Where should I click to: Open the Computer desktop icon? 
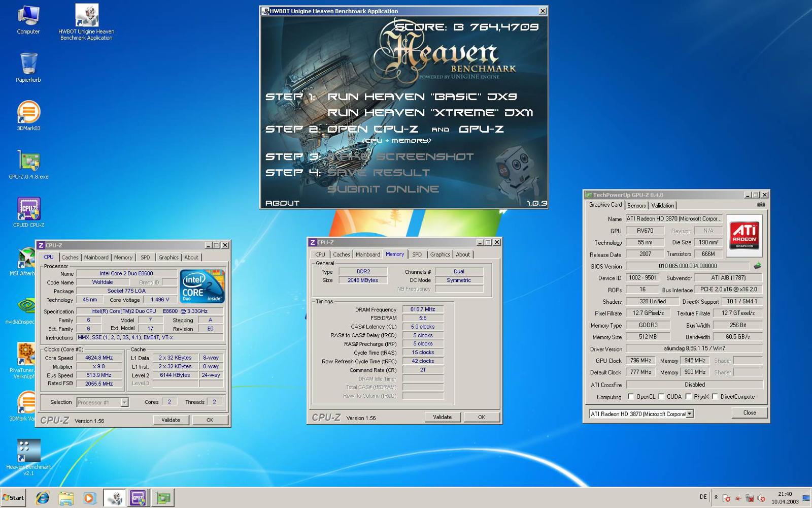point(28,19)
